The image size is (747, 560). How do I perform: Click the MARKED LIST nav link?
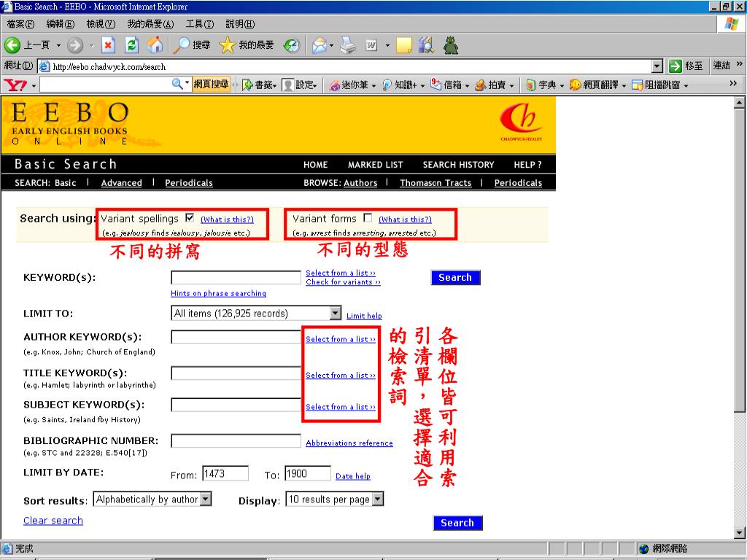point(376,165)
